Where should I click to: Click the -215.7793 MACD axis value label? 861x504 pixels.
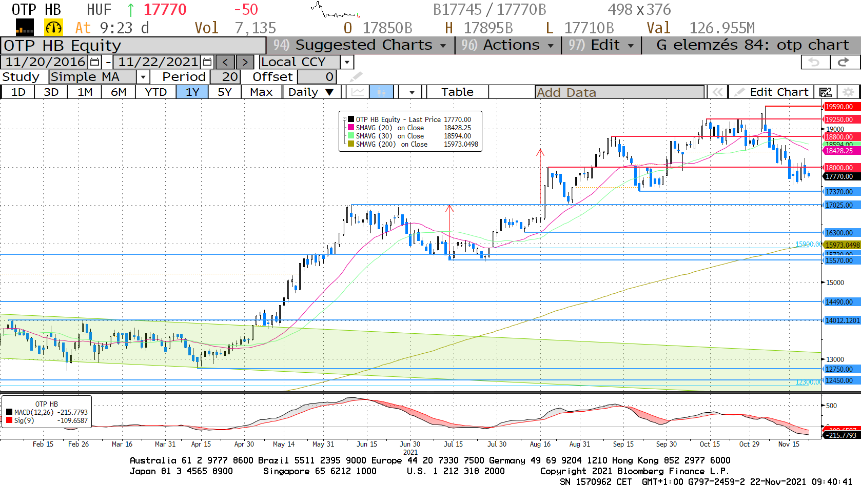coord(842,435)
